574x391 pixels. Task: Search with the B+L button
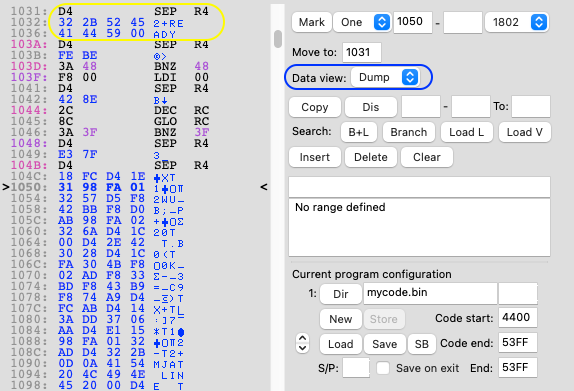pos(359,132)
